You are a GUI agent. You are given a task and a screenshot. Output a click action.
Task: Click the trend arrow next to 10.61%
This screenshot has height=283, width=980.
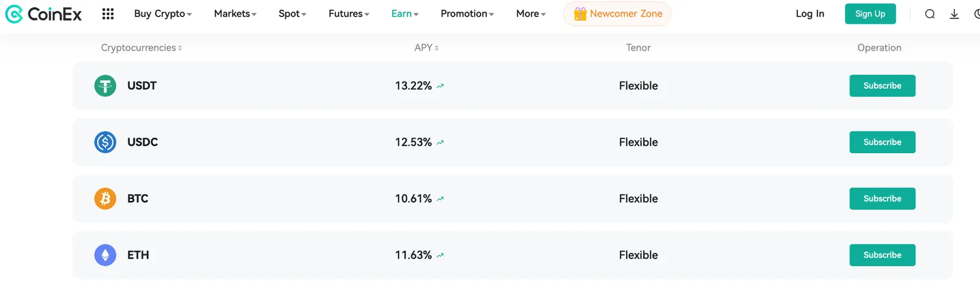[440, 199]
